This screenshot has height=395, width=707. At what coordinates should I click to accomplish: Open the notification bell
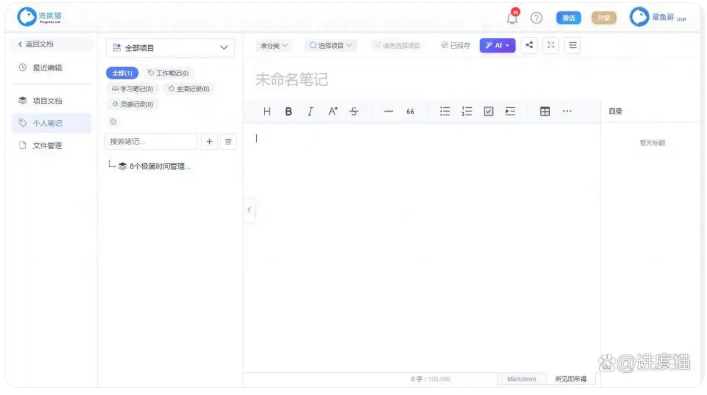pyautogui.click(x=512, y=17)
